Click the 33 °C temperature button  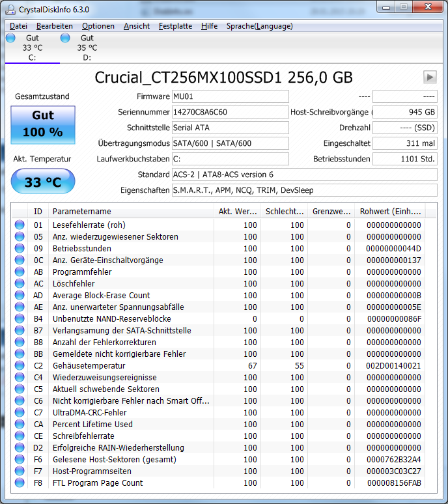click(x=43, y=181)
